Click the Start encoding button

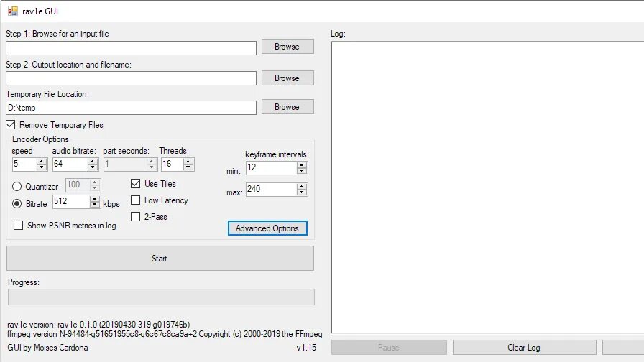[160, 258]
